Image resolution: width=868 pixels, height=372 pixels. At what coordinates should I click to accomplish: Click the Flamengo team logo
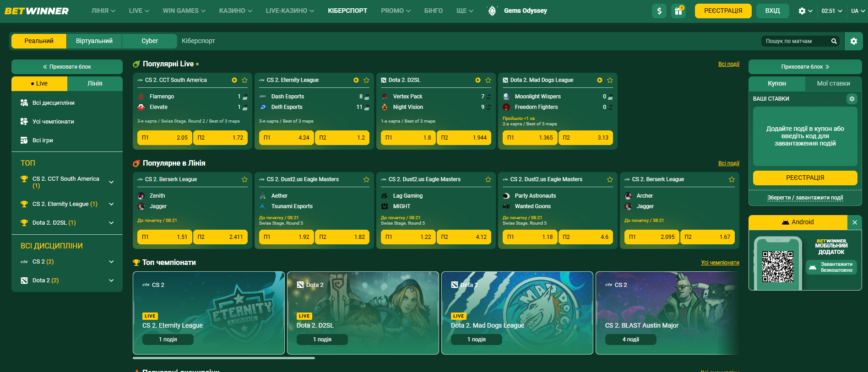click(x=141, y=97)
